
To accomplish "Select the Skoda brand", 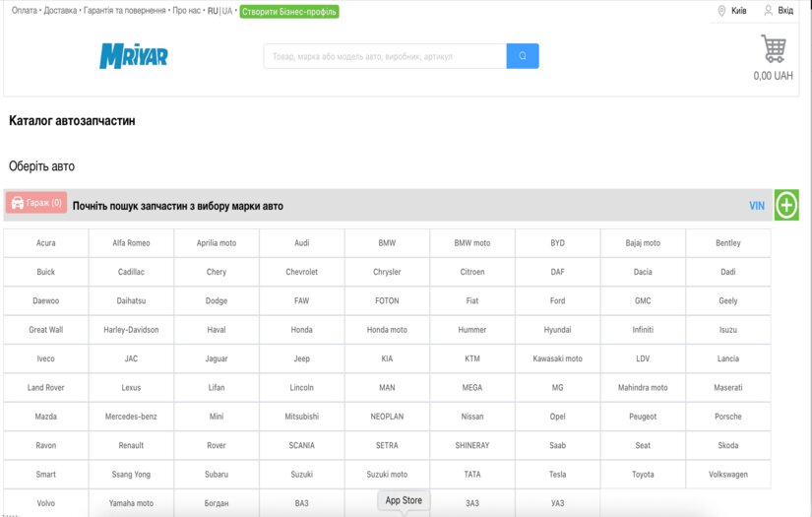I will pyautogui.click(x=728, y=446).
